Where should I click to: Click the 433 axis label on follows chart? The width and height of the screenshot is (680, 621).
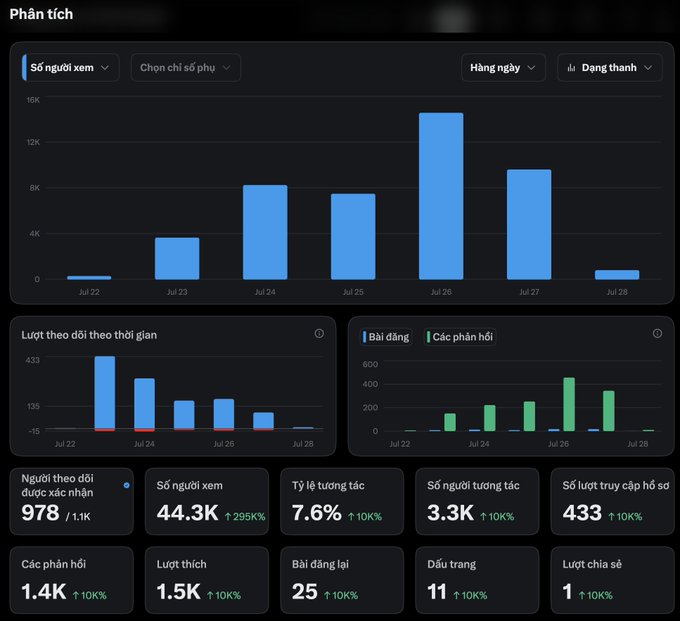tap(33, 360)
